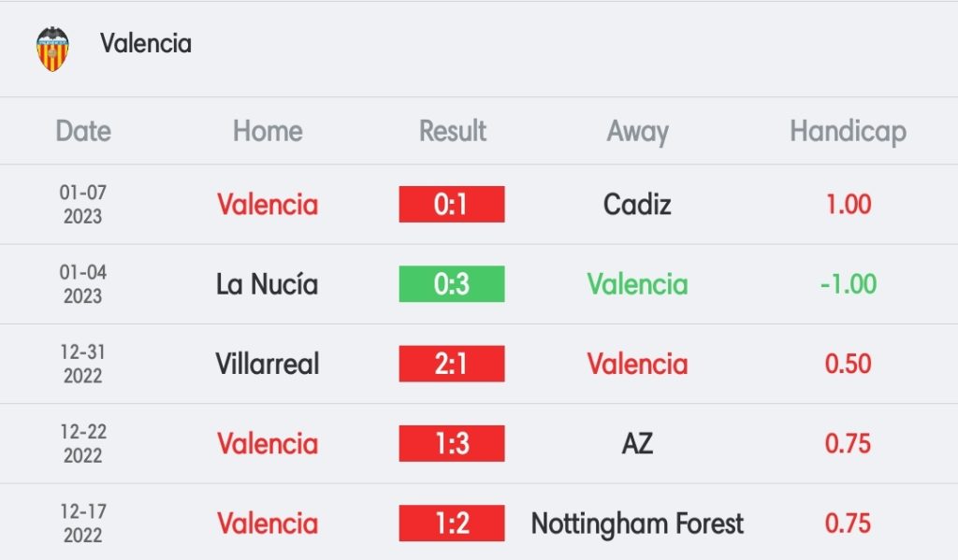Viewport: 958px width, 560px height.
Task: Open the 1:2 Nottingham Forest result
Action: (452, 524)
